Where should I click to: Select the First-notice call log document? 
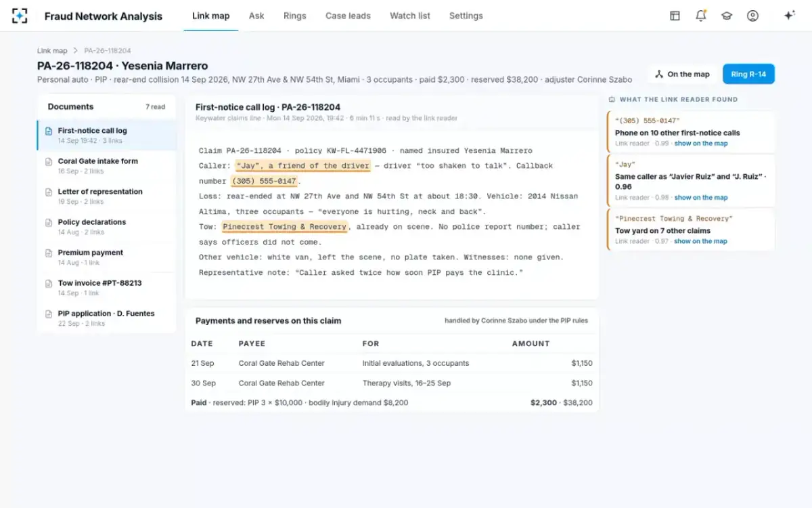click(107, 135)
